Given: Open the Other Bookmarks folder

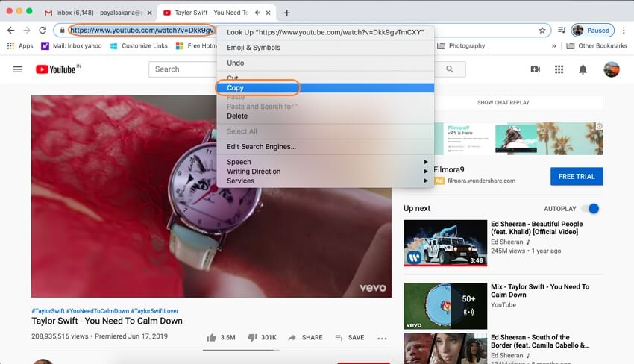Looking at the screenshot, I should (597, 45).
